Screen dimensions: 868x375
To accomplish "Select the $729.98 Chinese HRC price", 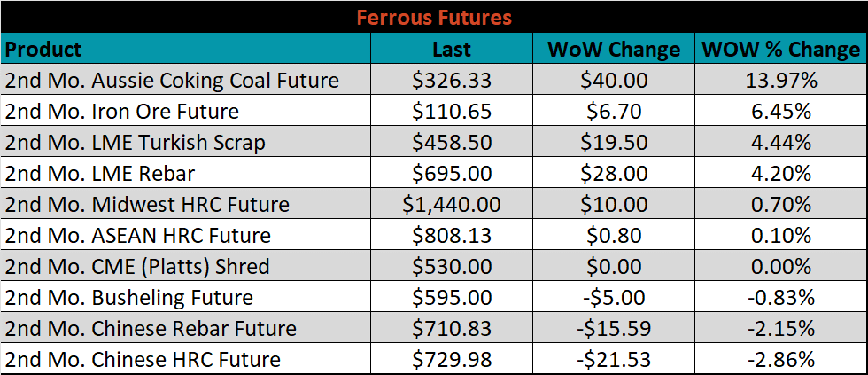I will click(452, 359).
